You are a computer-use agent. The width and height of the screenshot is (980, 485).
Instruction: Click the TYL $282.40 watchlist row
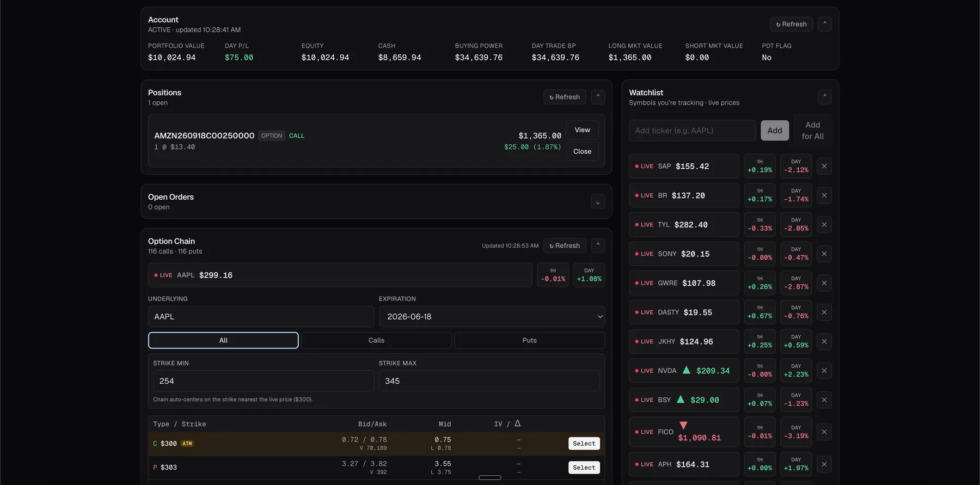tap(684, 225)
